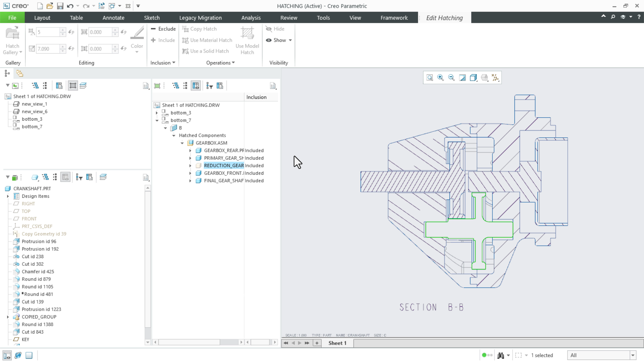
Task: Click the Open folder icon
Action: [x=50, y=6]
